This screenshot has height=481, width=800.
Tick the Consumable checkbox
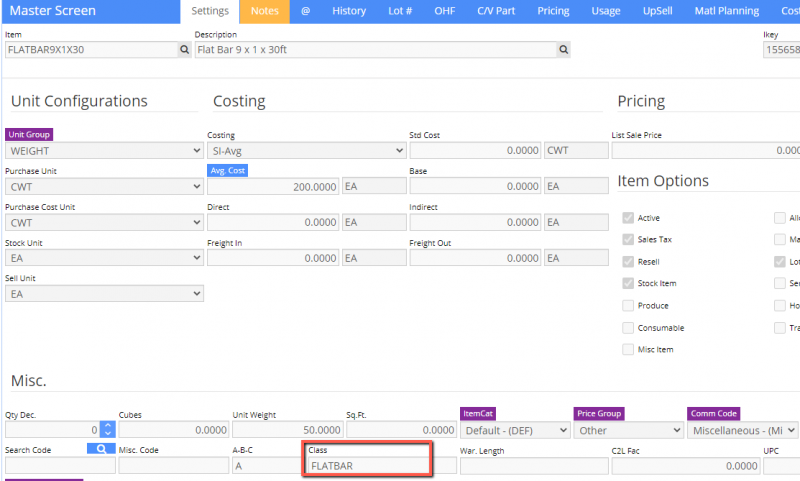[628, 328]
